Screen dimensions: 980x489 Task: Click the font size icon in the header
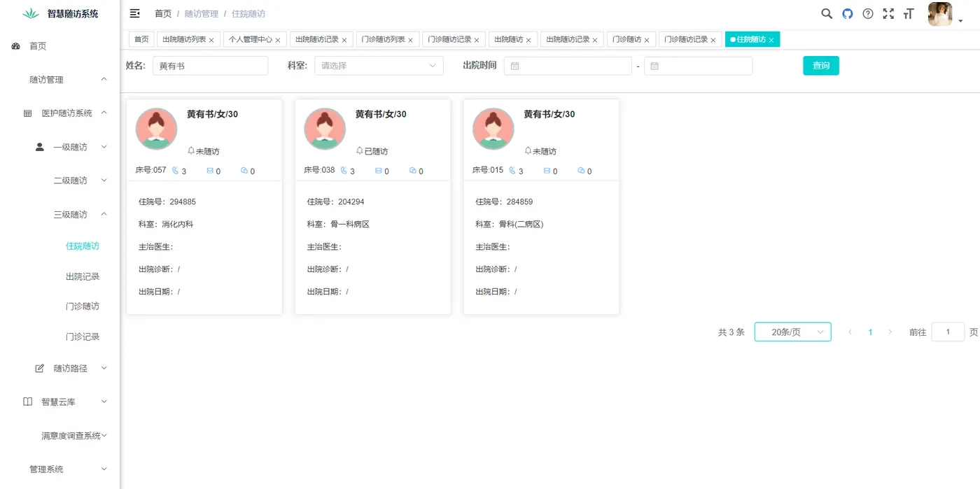909,13
